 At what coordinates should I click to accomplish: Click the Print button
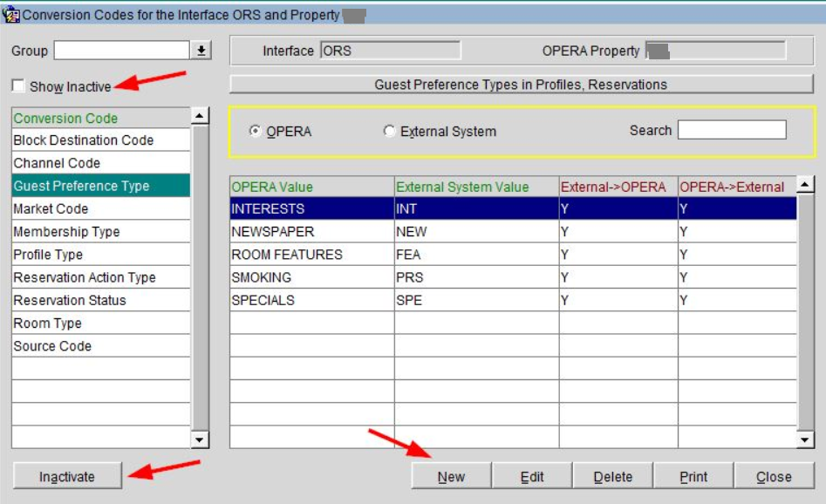click(693, 476)
